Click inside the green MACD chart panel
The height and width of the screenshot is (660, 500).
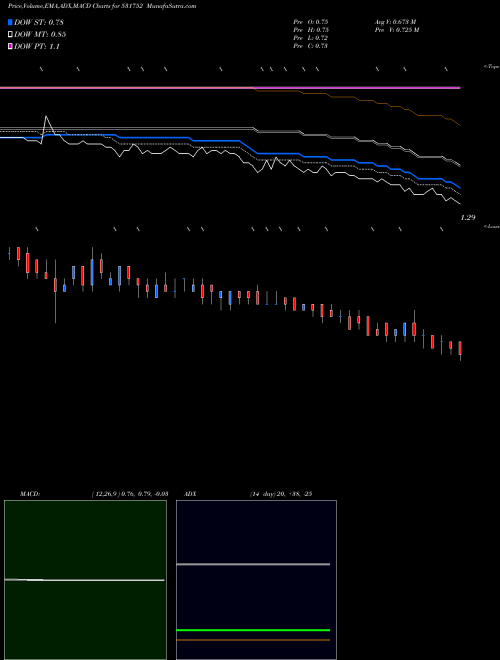pyautogui.click(x=85, y=580)
